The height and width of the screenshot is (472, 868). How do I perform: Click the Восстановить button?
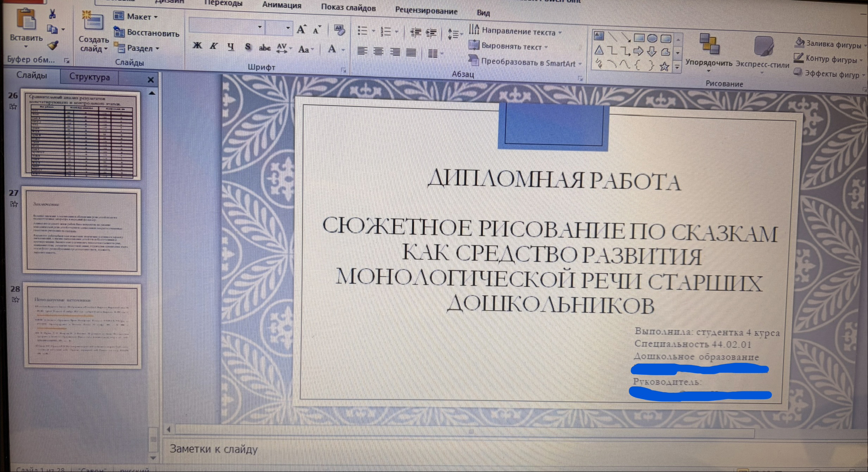tap(146, 33)
